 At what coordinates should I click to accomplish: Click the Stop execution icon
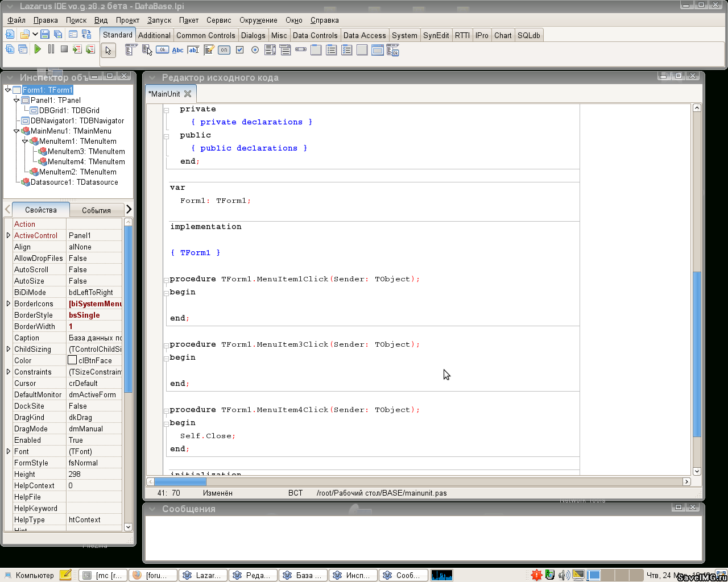tap(64, 49)
